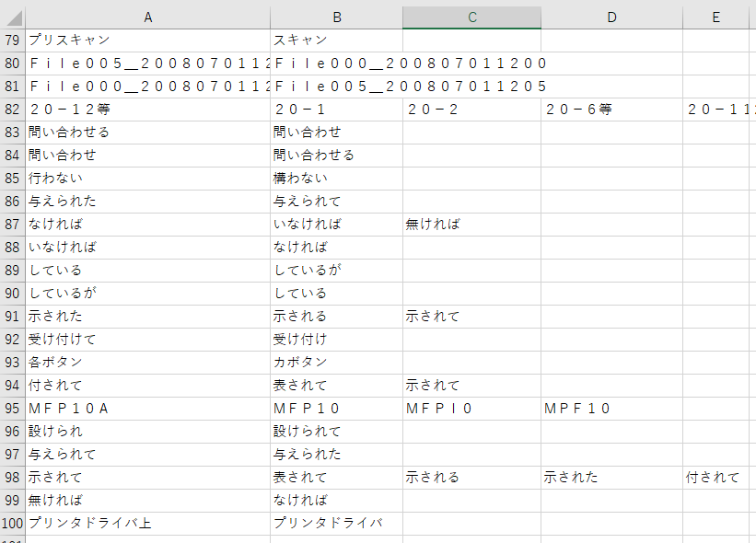
Task: Select row 79 by its row number
Action: pos(13,40)
